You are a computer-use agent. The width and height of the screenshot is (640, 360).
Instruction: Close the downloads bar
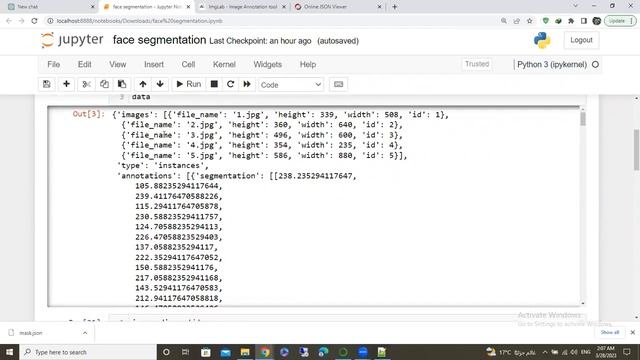(633, 332)
